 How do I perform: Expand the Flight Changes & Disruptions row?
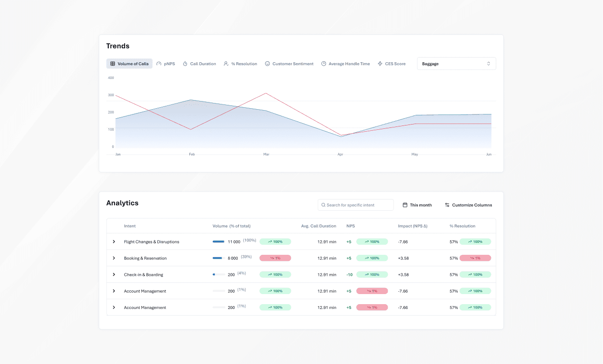pyautogui.click(x=114, y=241)
